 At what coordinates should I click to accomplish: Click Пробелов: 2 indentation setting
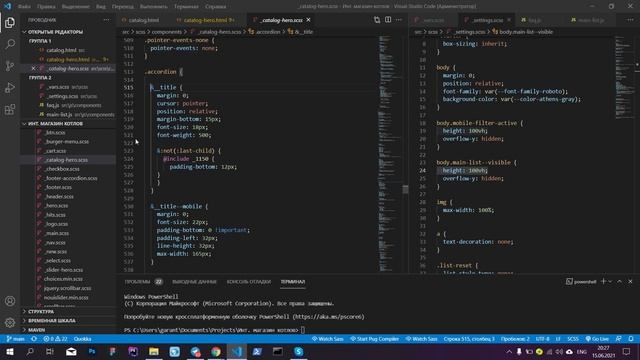click(x=515, y=339)
